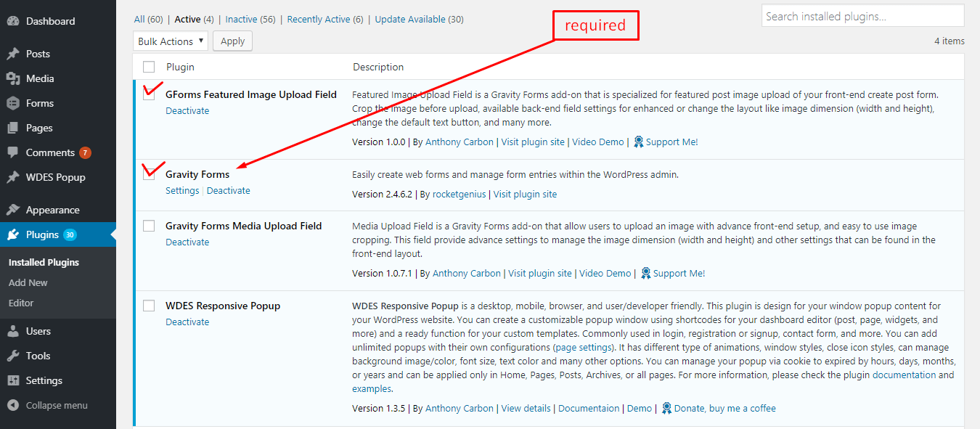Open WDES Responsive Popup View details

tap(526, 409)
